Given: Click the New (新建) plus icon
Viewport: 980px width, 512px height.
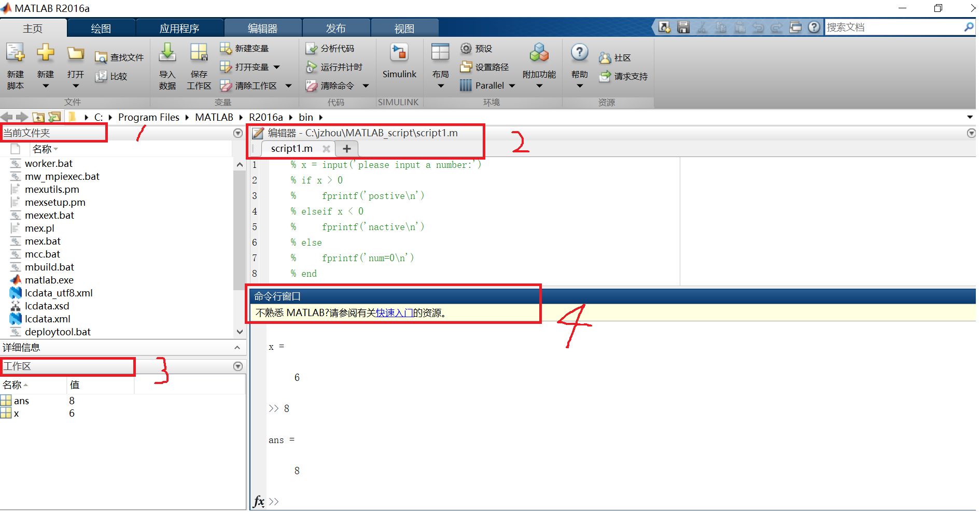Looking at the screenshot, I should pos(45,52).
